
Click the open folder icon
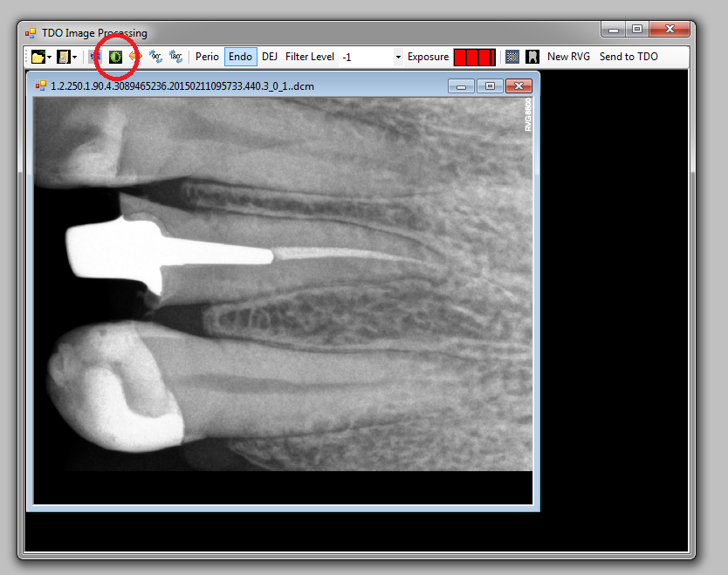point(38,57)
